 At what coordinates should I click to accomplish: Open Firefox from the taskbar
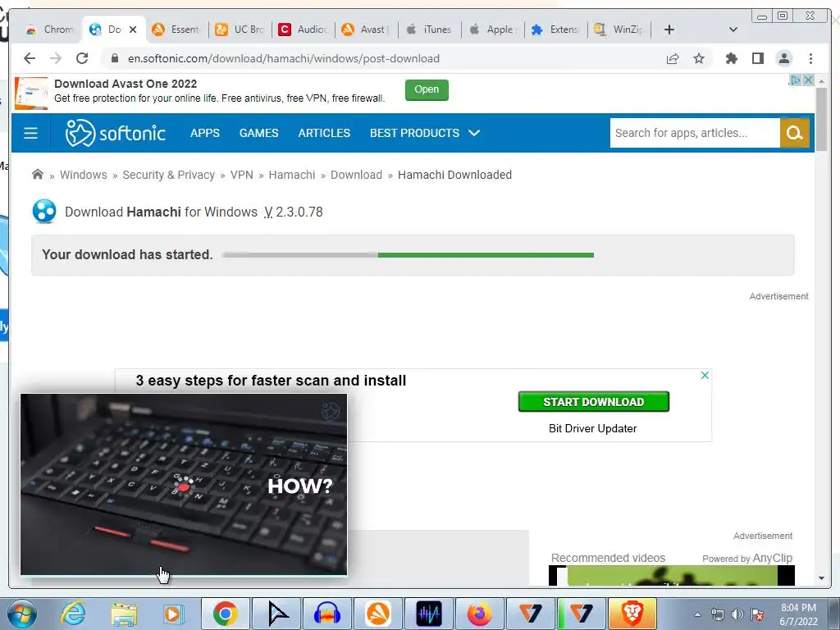pos(479,614)
